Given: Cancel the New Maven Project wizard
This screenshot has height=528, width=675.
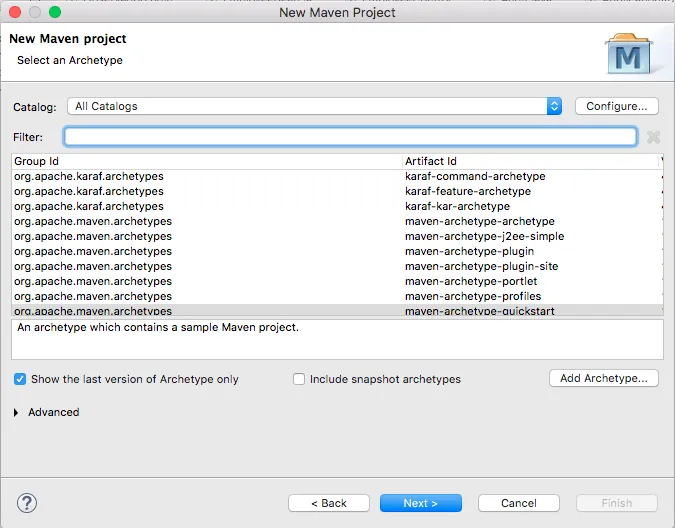Looking at the screenshot, I should [519, 503].
